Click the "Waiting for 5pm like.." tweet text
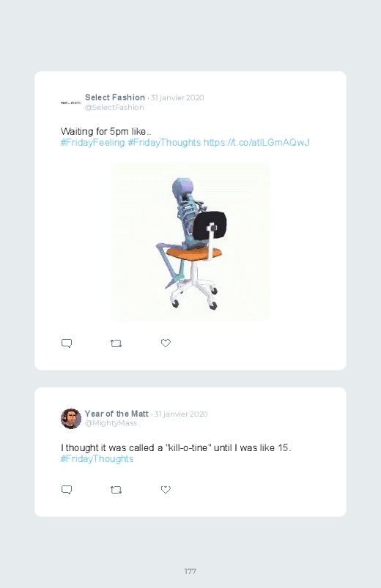The image size is (381, 588). click(106, 132)
